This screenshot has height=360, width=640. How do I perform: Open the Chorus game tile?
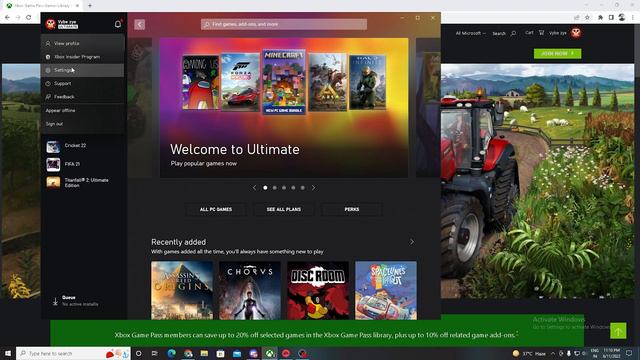pos(250,291)
